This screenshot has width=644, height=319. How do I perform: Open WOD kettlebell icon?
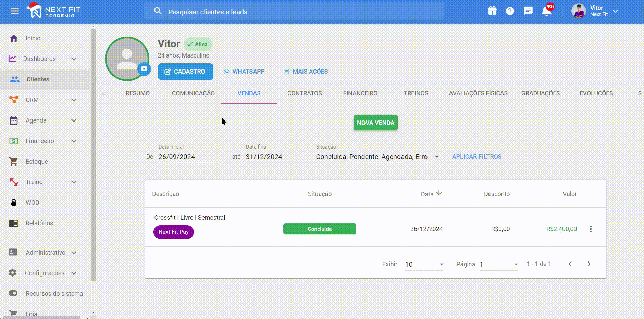(x=14, y=202)
